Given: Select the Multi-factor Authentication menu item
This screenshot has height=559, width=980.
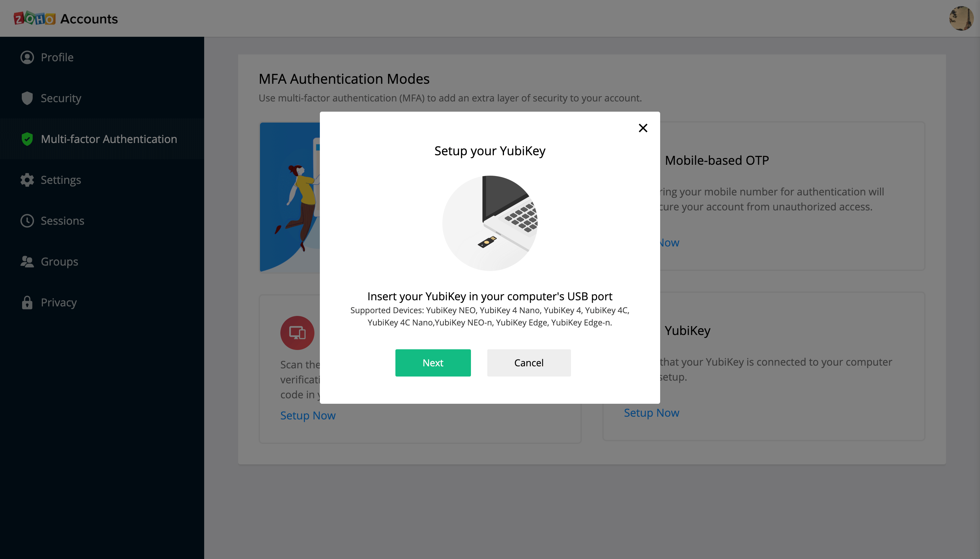Looking at the screenshot, I should tap(109, 139).
